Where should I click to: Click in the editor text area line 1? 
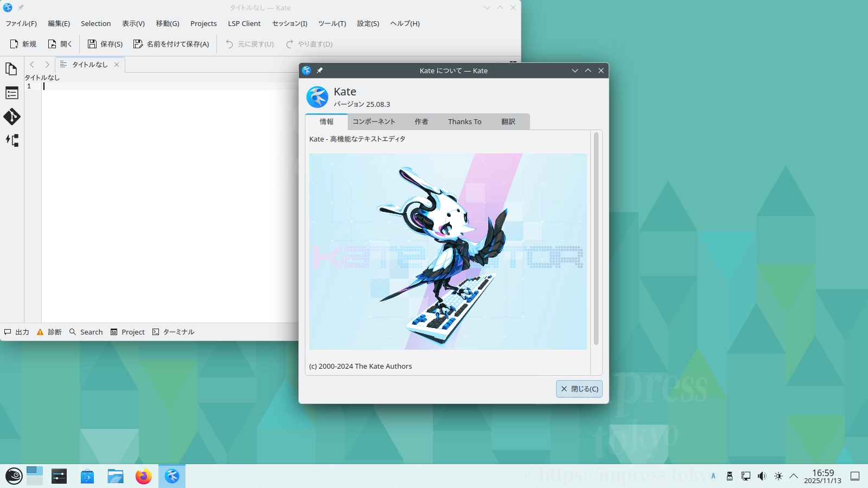click(169, 86)
